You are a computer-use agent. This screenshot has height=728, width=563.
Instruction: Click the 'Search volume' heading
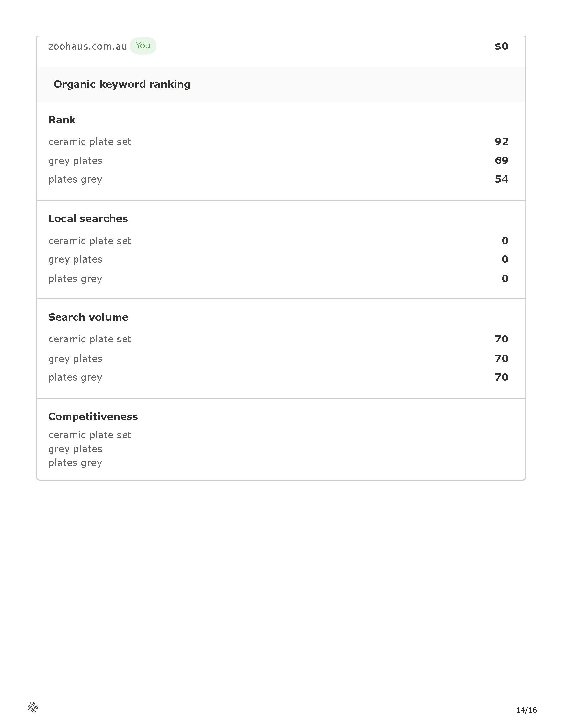coord(88,317)
